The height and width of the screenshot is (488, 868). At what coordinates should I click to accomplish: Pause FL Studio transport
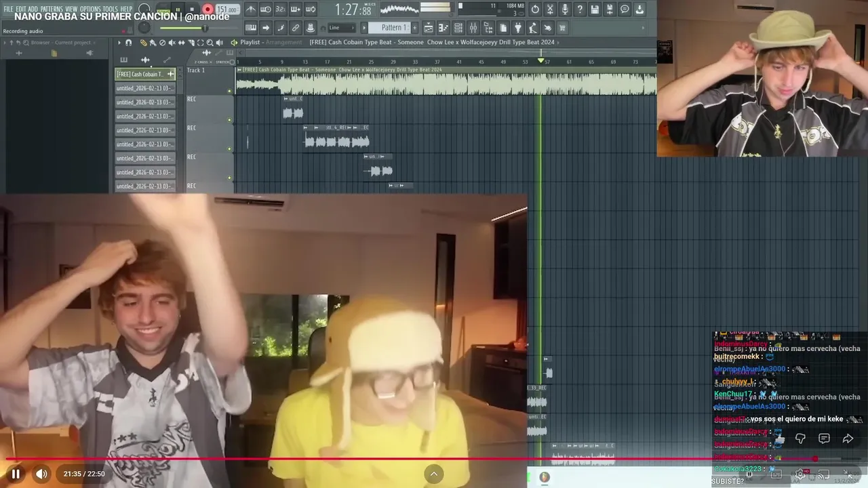pos(177,9)
